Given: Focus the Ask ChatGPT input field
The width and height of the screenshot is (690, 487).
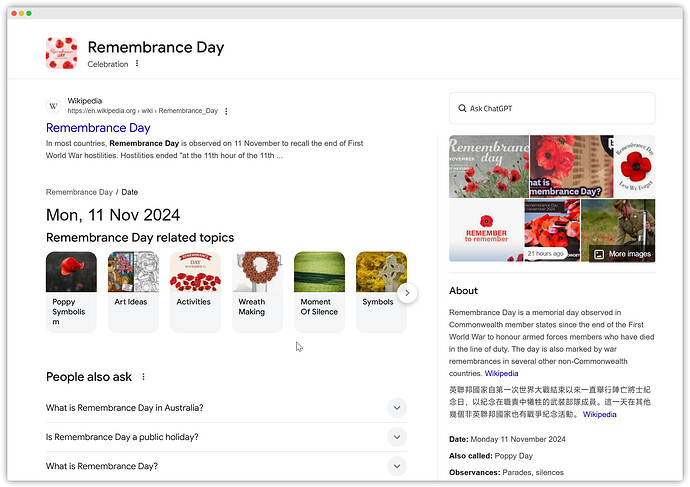Looking at the screenshot, I should click(552, 108).
